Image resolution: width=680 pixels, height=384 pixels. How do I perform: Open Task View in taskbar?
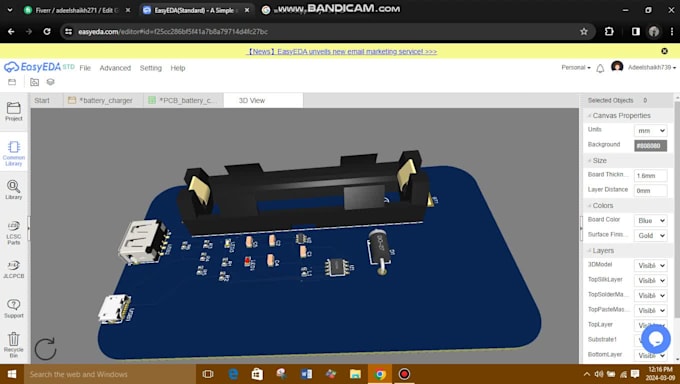208,374
